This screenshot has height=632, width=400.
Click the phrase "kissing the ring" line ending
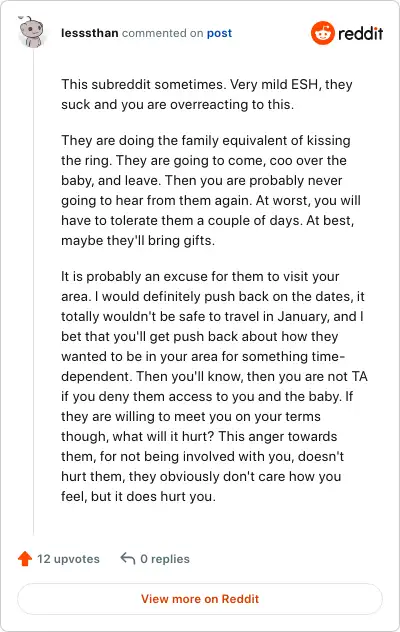329,140
